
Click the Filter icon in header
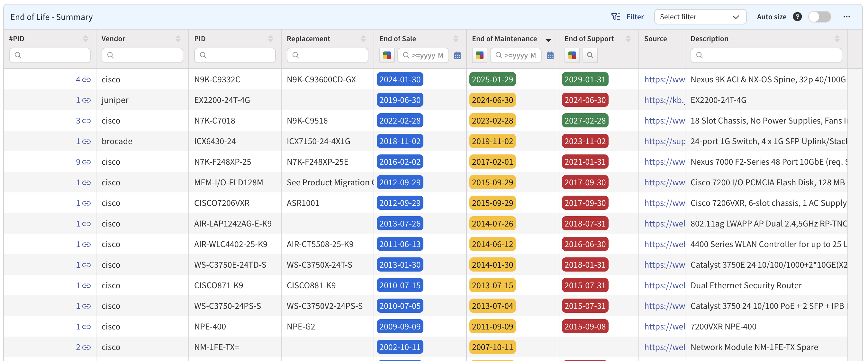[x=615, y=16]
